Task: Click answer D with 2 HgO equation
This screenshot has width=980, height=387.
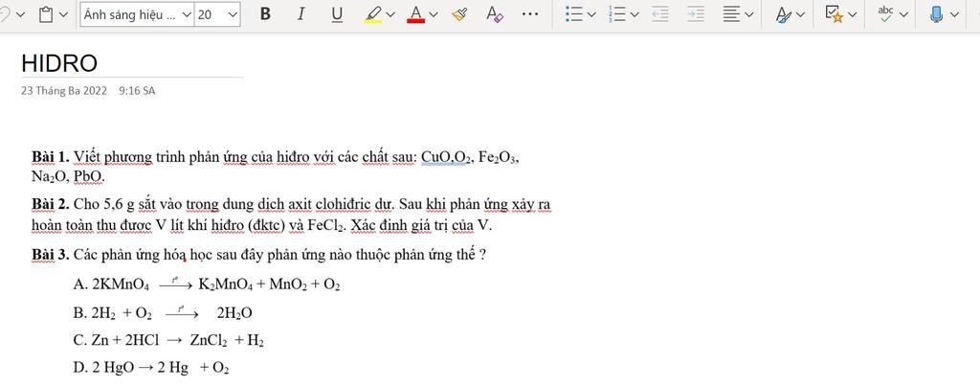Action: 150,368
